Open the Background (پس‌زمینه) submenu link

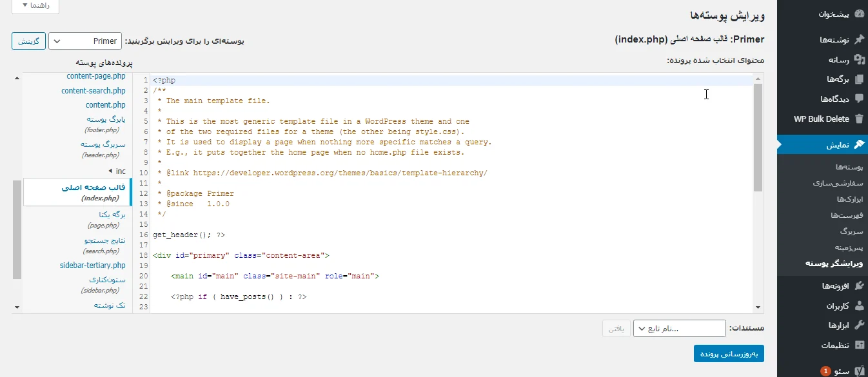pos(849,247)
